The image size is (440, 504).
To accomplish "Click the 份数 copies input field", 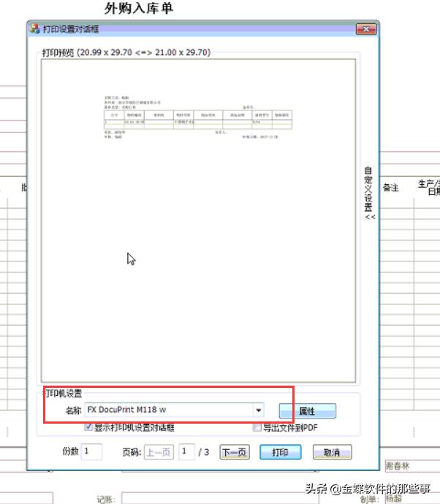I will (91, 451).
